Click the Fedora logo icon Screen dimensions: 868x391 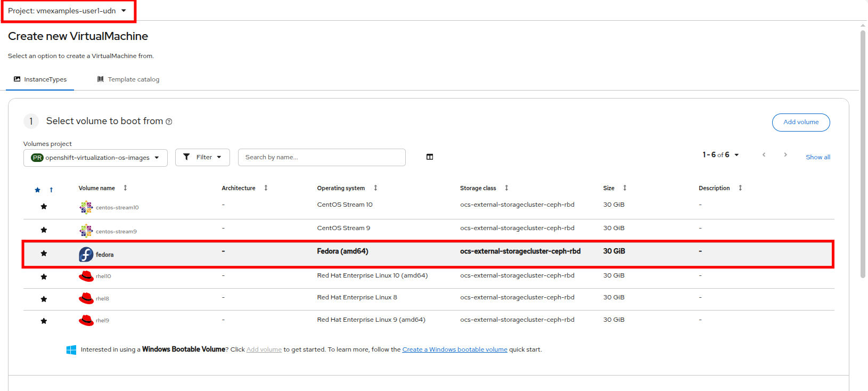(86, 254)
